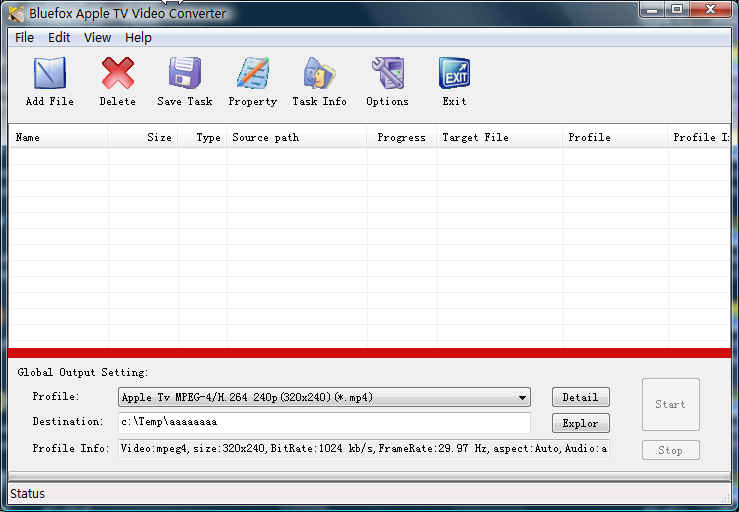Screen dimensions: 739x512
Task: Click the Explor button
Action: click(581, 423)
